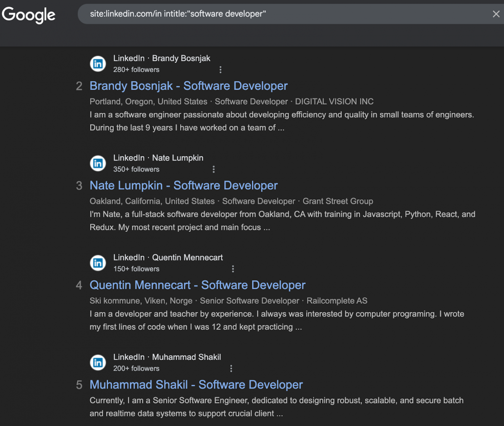Click the 280+ followers label under LinkedIn breadcrumb
The height and width of the screenshot is (426, 504).
click(136, 69)
